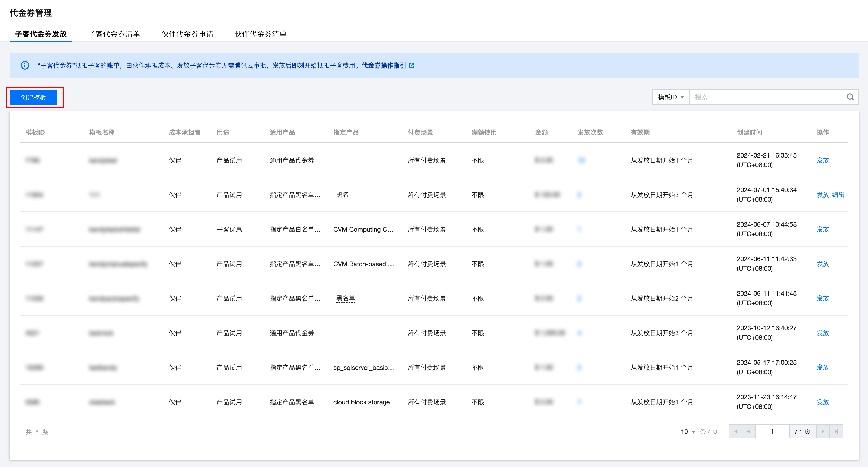Click the page number input box
The image size is (868, 467).
(772, 432)
